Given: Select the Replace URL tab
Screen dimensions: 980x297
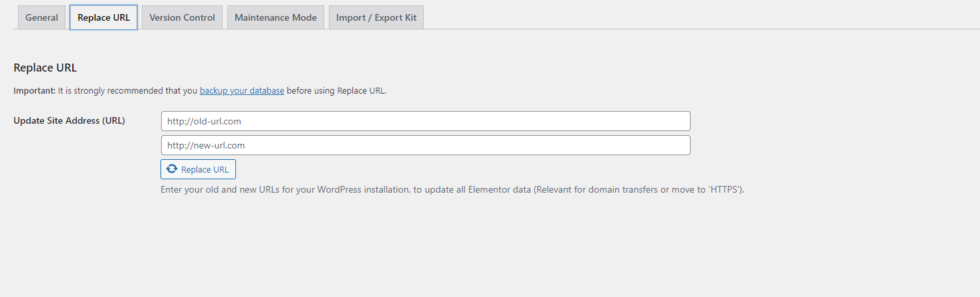Looking at the screenshot, I should [104, 17].
